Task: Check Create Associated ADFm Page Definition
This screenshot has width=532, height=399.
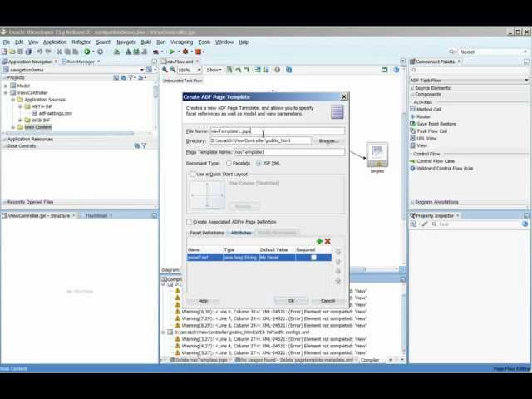Action: pyautogui.click(x=190, y=222)
